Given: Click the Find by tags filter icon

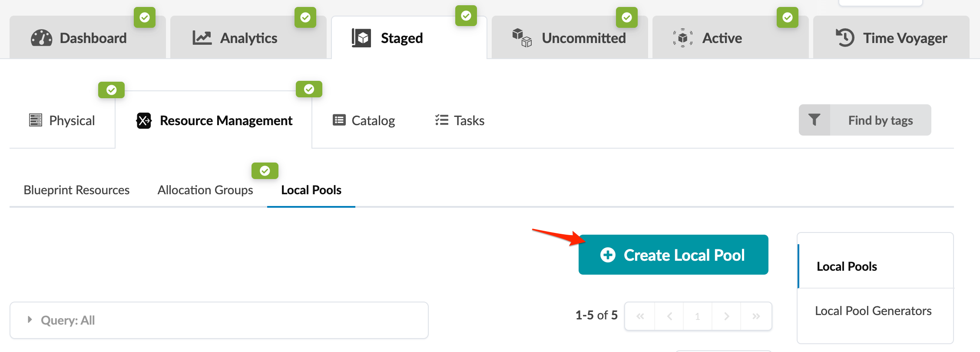Looking at the screenshot, I should [814, 120].
